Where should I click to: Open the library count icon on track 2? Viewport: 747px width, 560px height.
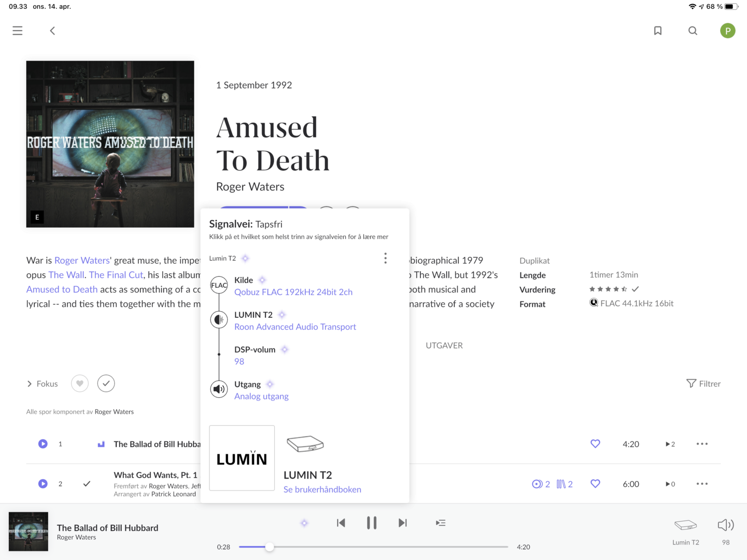coord(565,484)
